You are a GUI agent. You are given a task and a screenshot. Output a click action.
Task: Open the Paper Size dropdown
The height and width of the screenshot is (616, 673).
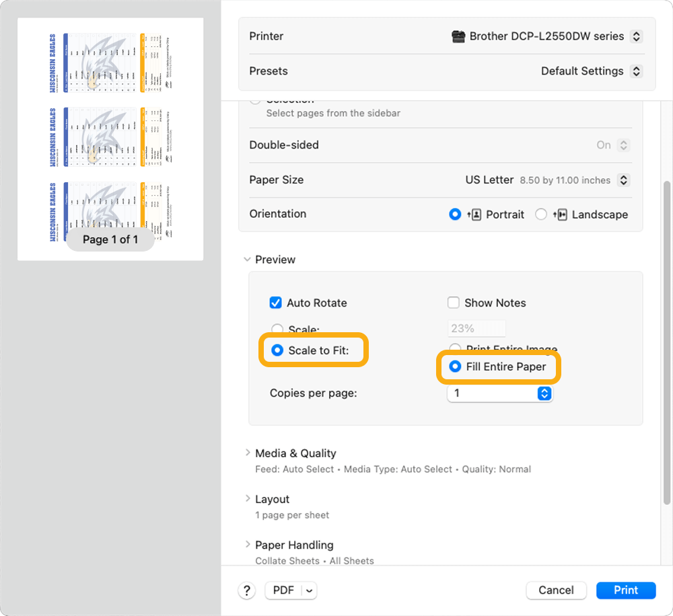coord(623,180)
